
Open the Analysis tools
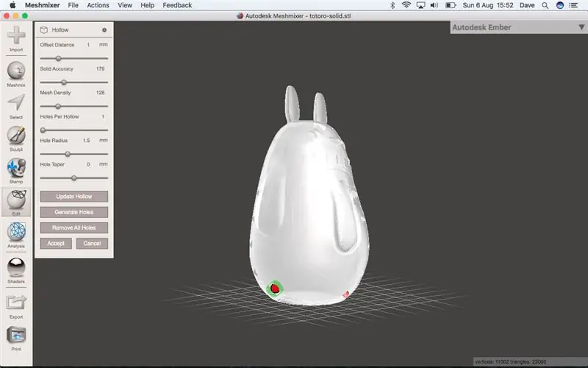pos(16,235)
